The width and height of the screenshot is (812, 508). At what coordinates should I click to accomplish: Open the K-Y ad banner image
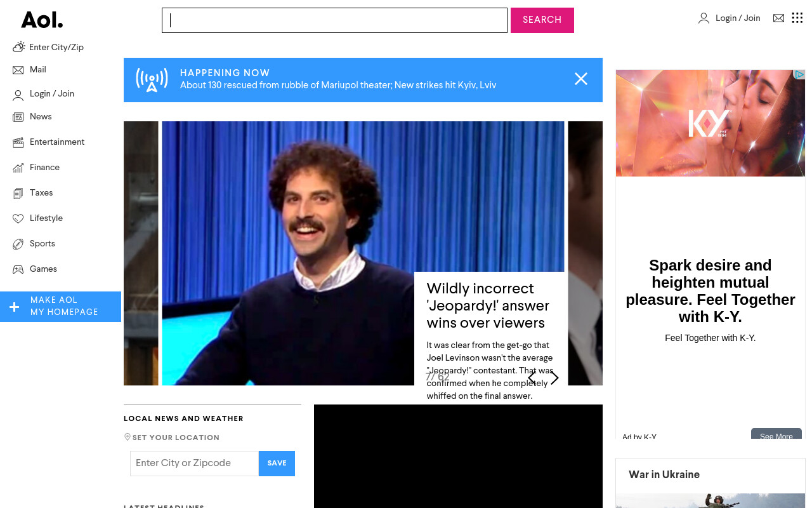pyautogui.click(x=710, y=123)
